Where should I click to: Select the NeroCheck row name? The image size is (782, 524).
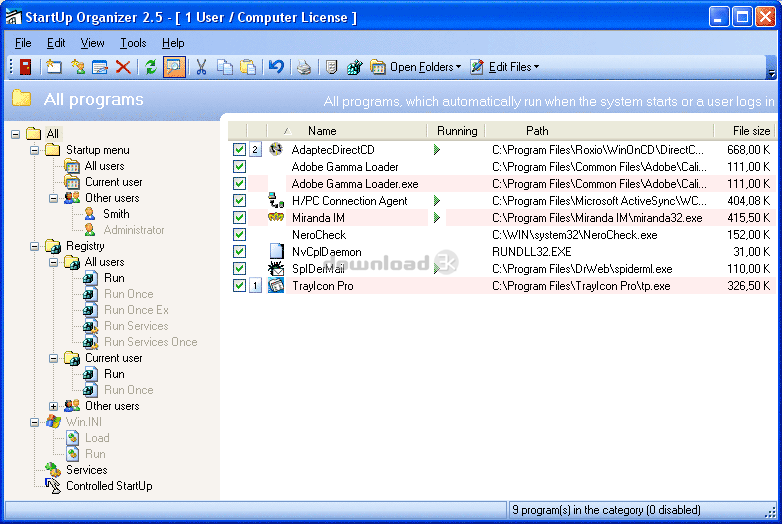pos(319,235)
